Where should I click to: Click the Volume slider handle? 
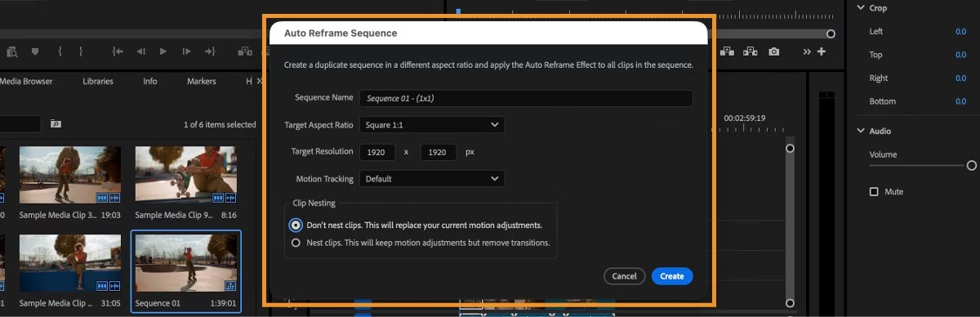tap(971, 165)
